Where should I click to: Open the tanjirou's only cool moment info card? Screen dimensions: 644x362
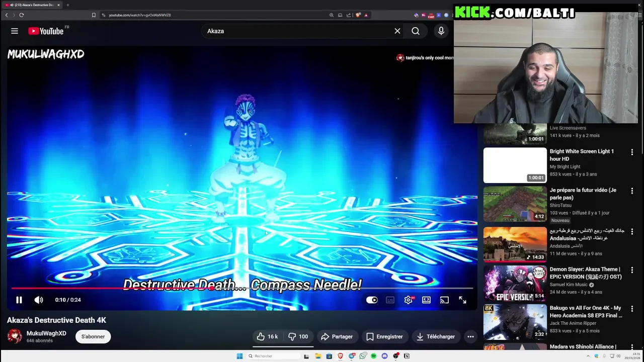[x=426, y=58]
